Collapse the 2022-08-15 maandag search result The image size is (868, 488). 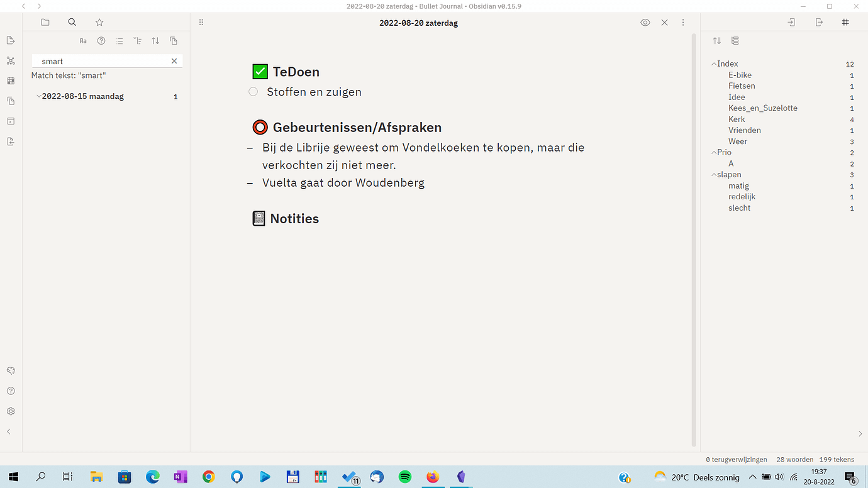[39, 96]
